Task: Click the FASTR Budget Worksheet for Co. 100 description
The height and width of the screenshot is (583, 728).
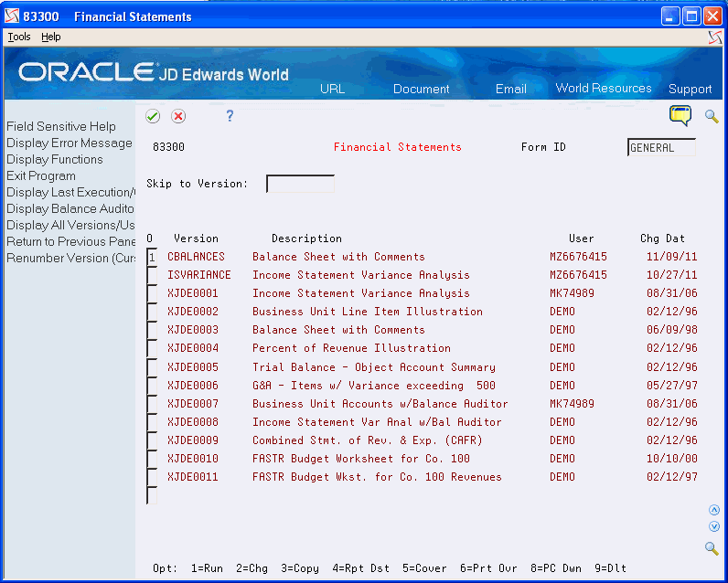Action: coord(360,458)
